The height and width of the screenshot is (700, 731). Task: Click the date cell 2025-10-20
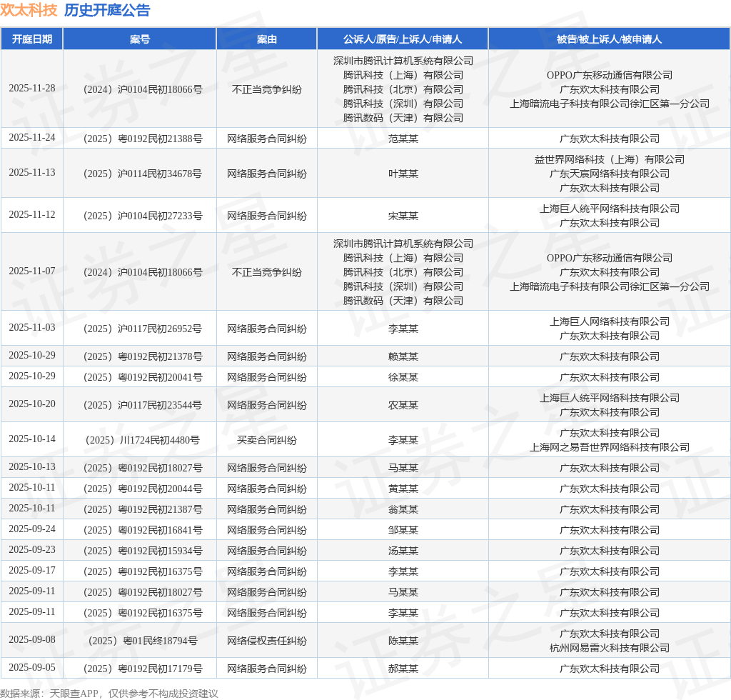click(31, 404)
